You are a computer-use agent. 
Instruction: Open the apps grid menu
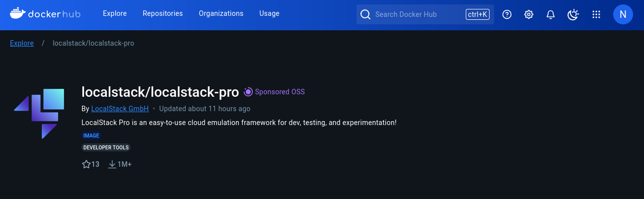click(596, 14)
